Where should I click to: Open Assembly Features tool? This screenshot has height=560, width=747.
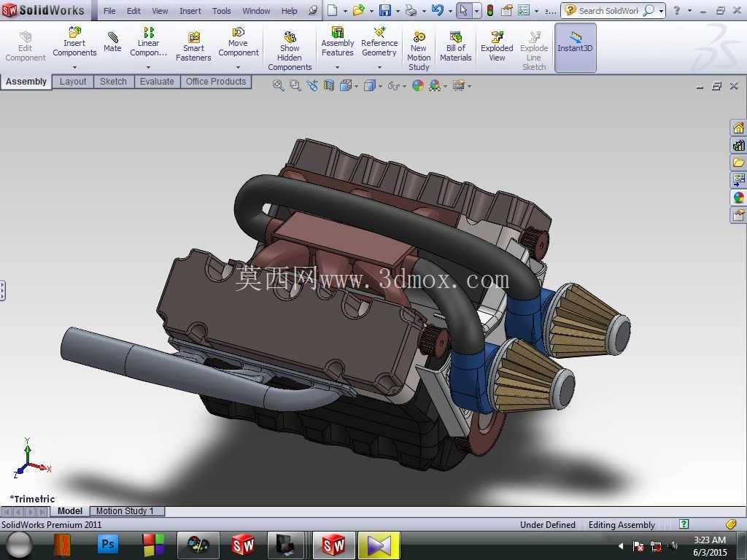pos(337,43)
